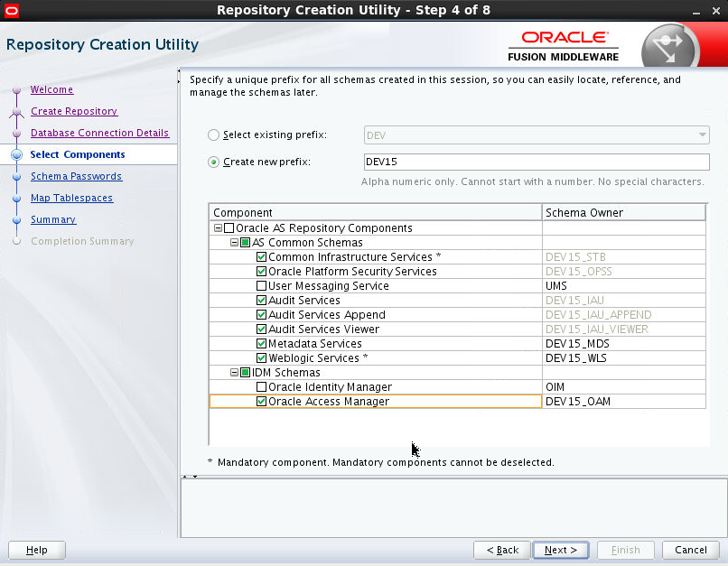Click the Map Tablespaces step bullet icon
The width and height of the screenshot is (728, 566).
pos(17,199)
